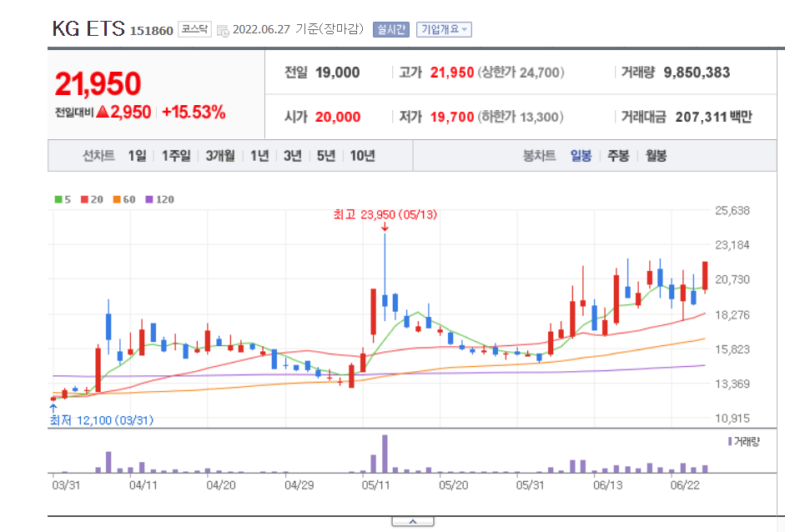Screen dimensions: 785x532
Task: Switch to the 일봉 daily candle chart
Action: pos(581,156)
